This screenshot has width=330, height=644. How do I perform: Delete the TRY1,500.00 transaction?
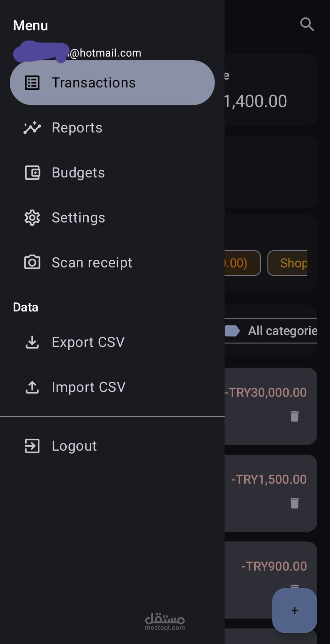tap(294, 503)
